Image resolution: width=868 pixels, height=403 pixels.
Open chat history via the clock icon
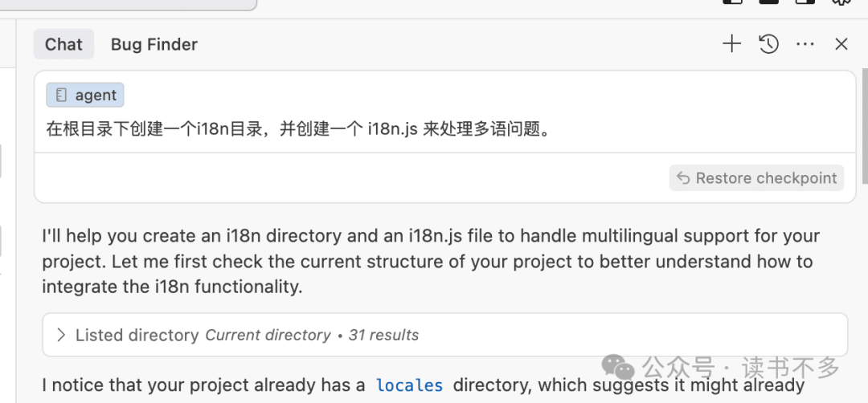point(769,44)
